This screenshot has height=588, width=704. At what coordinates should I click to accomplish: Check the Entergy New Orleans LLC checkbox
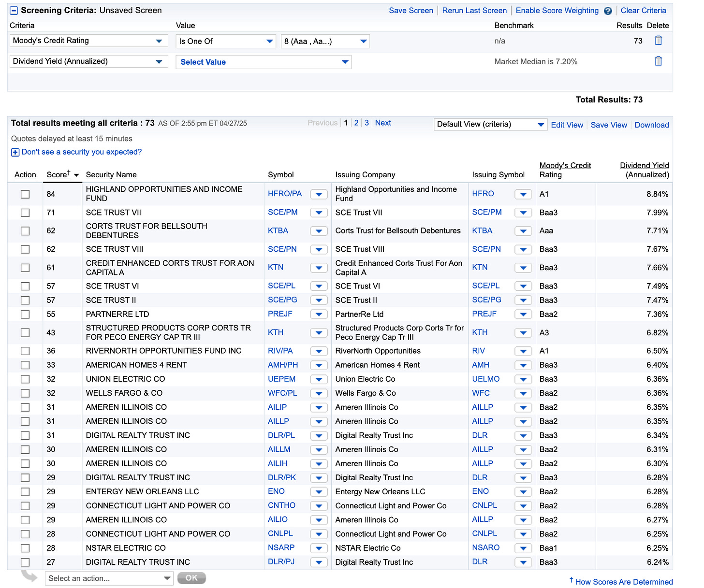tap(25, 492)
